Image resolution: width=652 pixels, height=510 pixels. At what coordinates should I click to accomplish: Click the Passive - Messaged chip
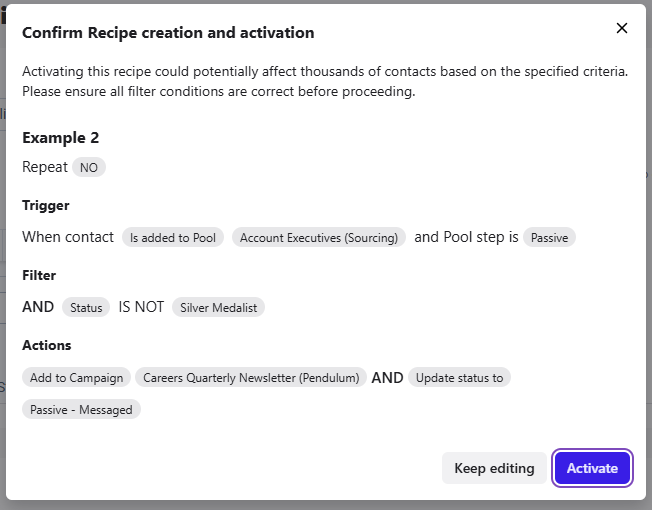pos(81,409)
